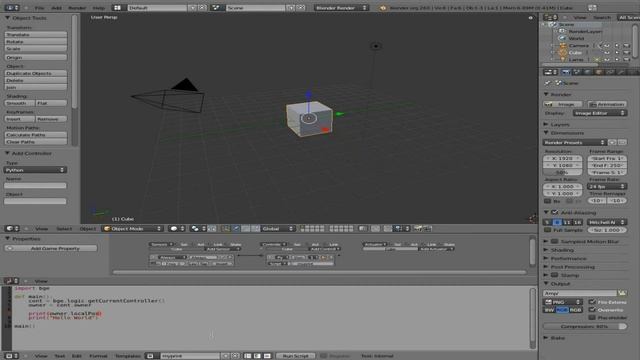
Task: Open the Object Mode dropdown
Action: (x=132, y=229)
